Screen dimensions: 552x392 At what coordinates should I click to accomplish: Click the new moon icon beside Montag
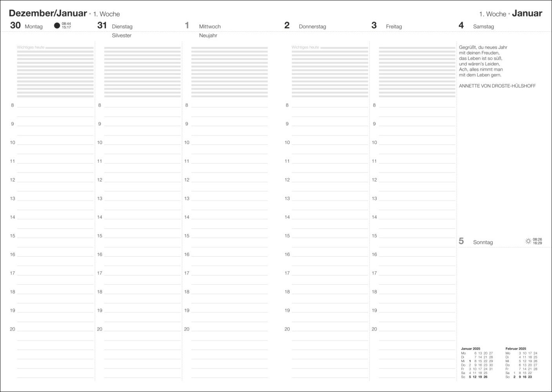pos(57,26)
